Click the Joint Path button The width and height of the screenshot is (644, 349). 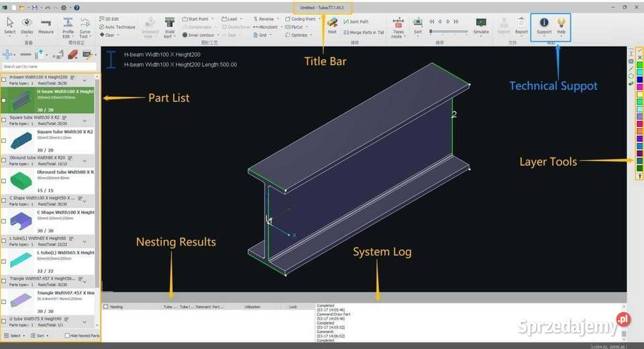pyautogui.click(x=356, y=21)
